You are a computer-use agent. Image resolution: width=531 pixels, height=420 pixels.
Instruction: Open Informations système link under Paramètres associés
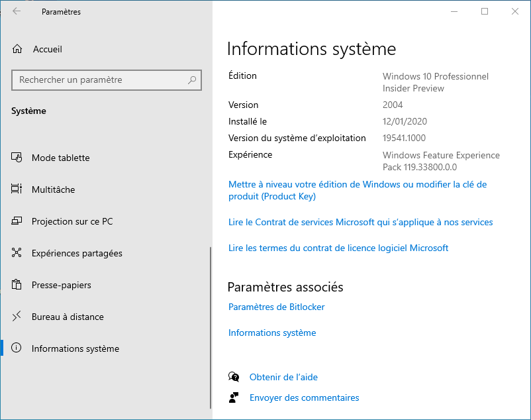click(x=272, y=333)
